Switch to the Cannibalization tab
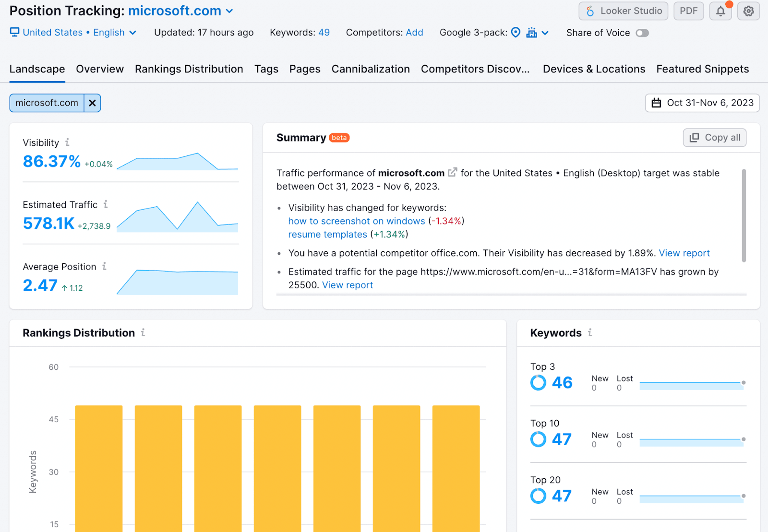The width and height of the screenshot is (768, 532). (370, 69)
